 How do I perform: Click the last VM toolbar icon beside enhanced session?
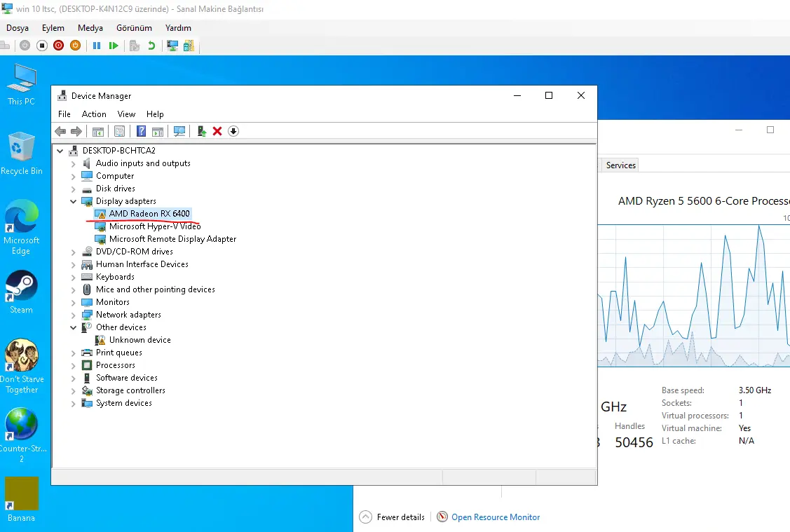point(189,46)
